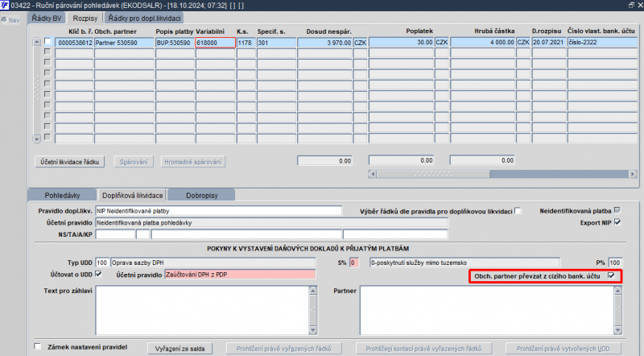Click cell 0000538612 in Klíč b. ř. column
644x356 pixels.
pyautogui.click(x=74, y=43)
